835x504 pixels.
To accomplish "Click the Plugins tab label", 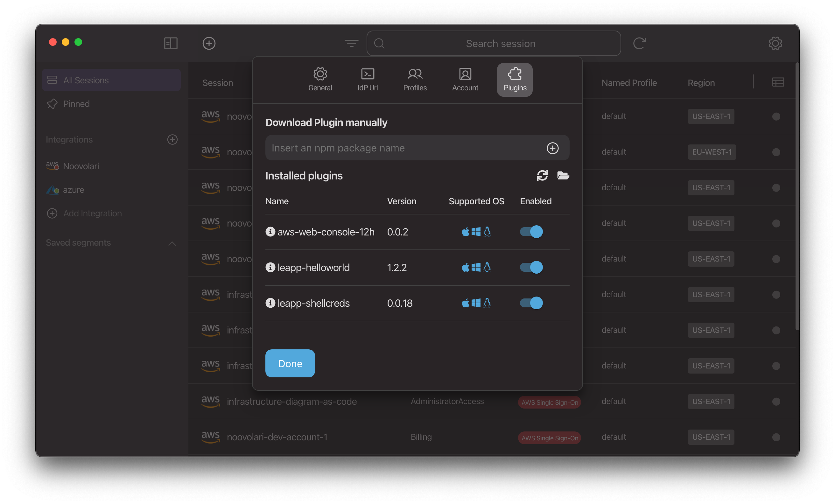I will coord(514,87).
